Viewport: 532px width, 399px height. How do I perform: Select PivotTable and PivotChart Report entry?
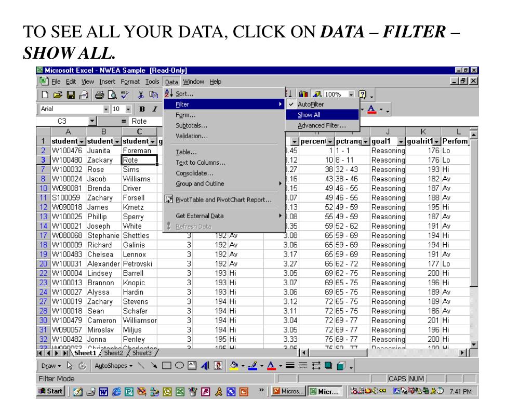[223, 199]
